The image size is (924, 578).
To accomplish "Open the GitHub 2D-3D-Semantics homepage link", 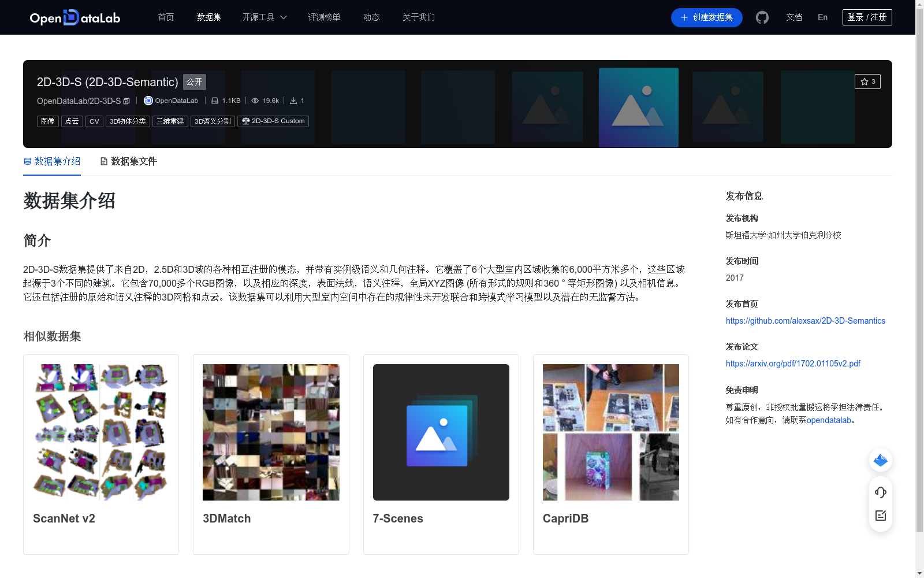I will 806,321.
